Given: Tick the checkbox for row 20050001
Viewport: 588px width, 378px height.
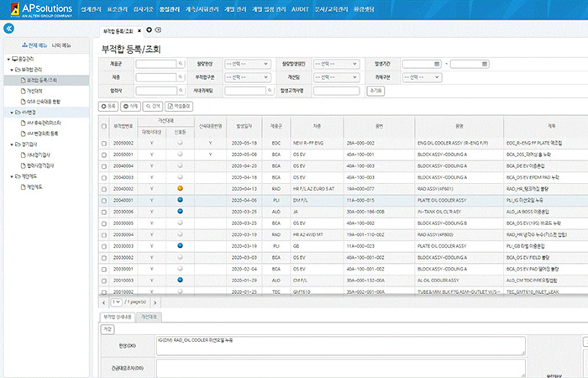Looking at the screenshot, I should tap(104, 155).
